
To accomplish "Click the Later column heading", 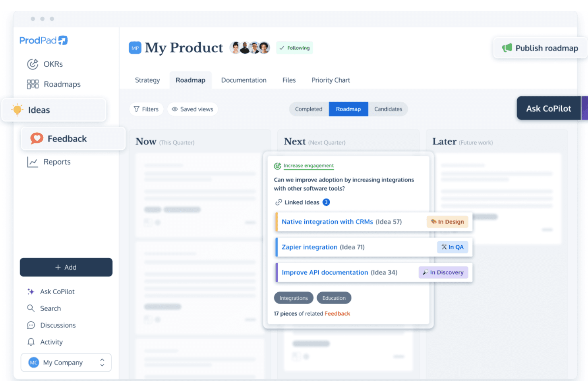I will click(x=444, y=141).
